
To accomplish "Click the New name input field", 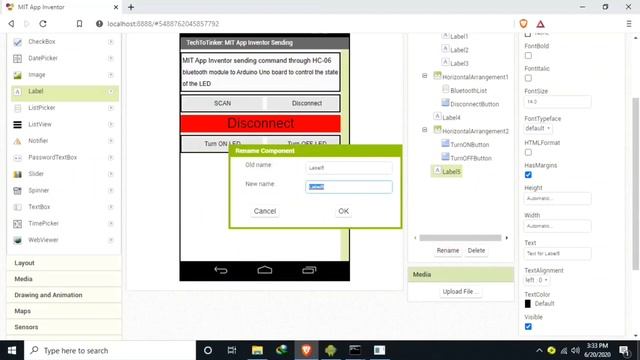I will (349, 187).
